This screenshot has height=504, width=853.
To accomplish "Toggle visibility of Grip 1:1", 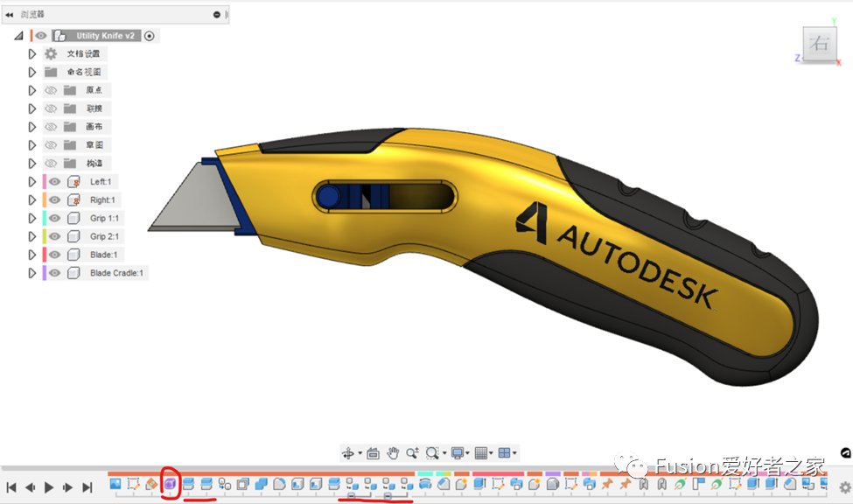I will (54, 218).
